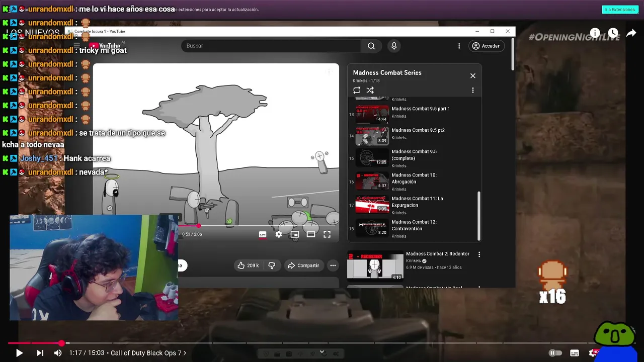Image resolution: width=644 pixels, height=362 pixels.
Task: Mute the outer video volume
Action: click(x=58, y=353)
